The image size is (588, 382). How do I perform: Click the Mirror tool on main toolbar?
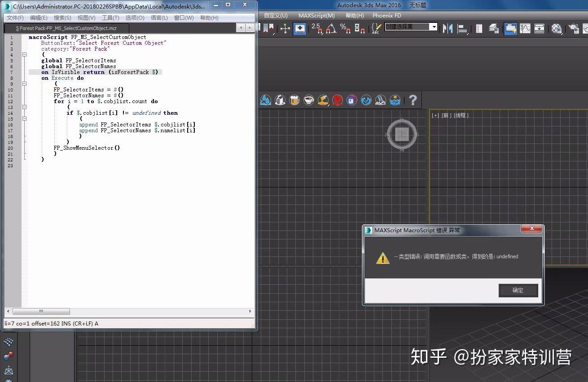tap(447, 28)
